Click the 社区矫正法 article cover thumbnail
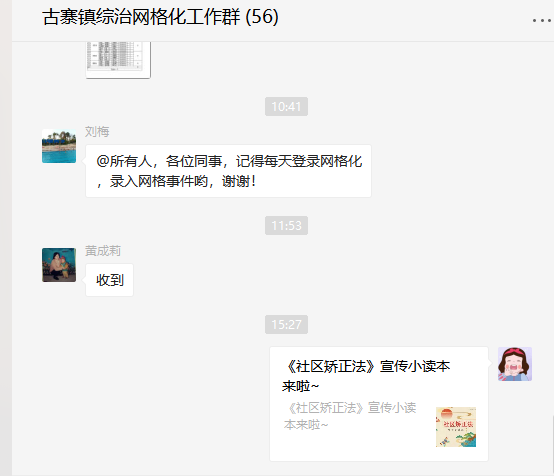Screen dimensions: 554x476 click(456, 427)
